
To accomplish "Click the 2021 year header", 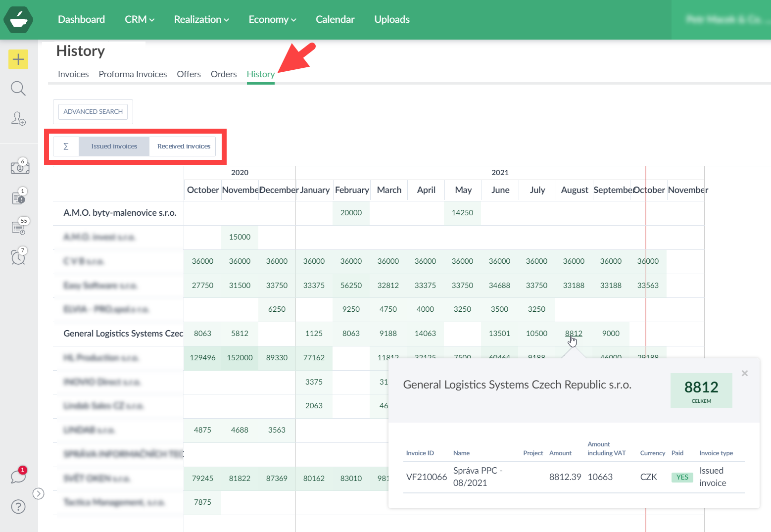I will (500, 173).
